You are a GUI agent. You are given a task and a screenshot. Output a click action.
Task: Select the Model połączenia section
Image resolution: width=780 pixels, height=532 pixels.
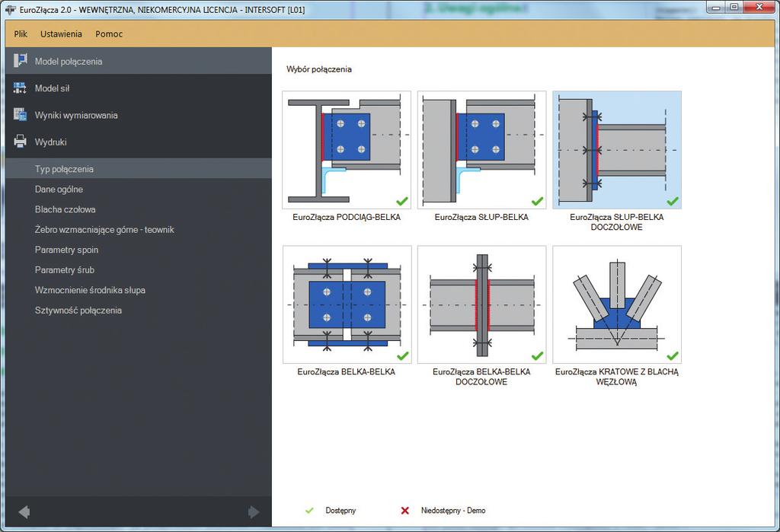pyautogui.click(x=139, y=61)
